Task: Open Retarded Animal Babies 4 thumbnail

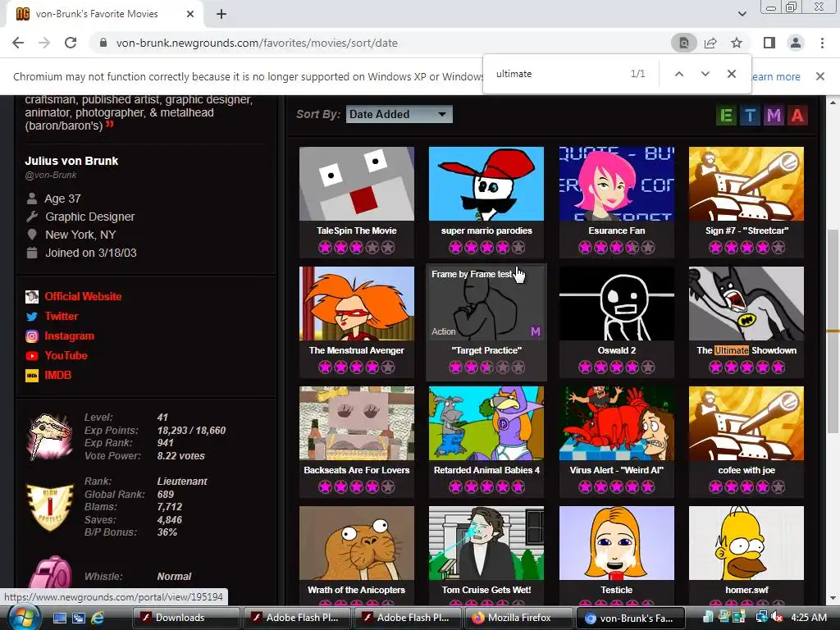Action: (486, 423)
